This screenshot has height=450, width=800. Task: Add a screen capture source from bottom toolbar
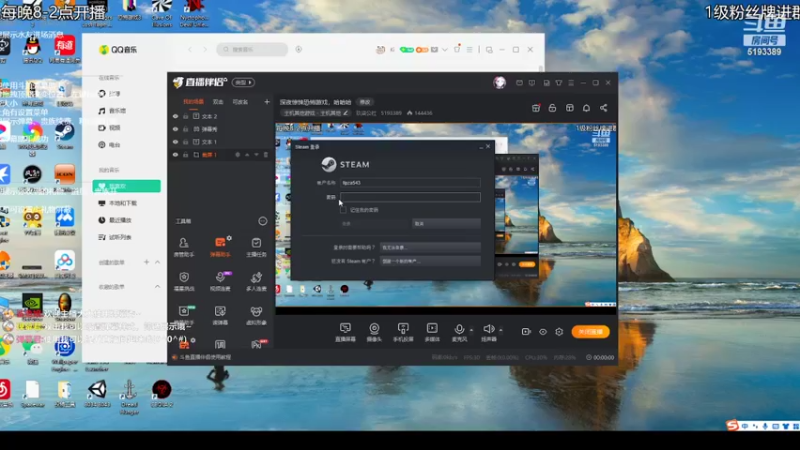tap(345, 332)
